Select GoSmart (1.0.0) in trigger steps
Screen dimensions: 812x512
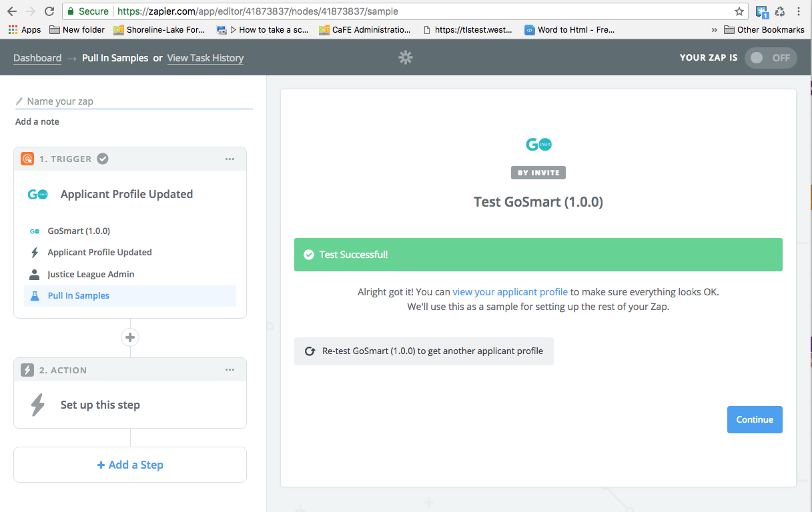pyautogui.click(x=130, y=231)
